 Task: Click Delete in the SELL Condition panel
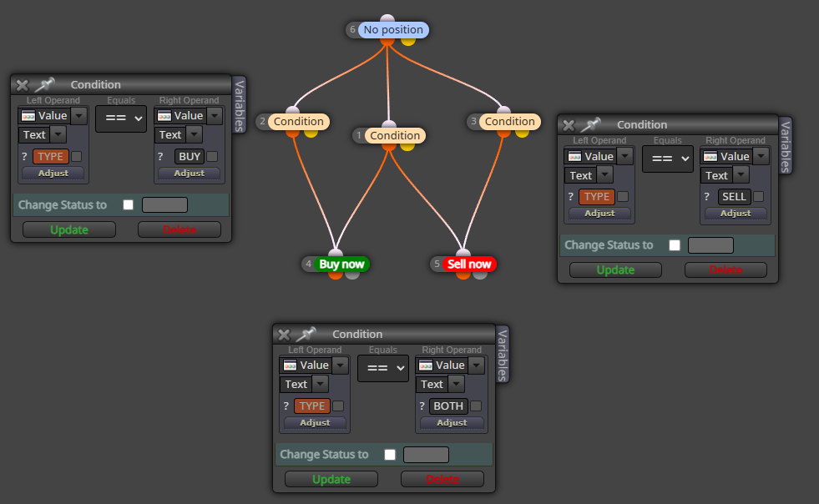pos(725,270)
